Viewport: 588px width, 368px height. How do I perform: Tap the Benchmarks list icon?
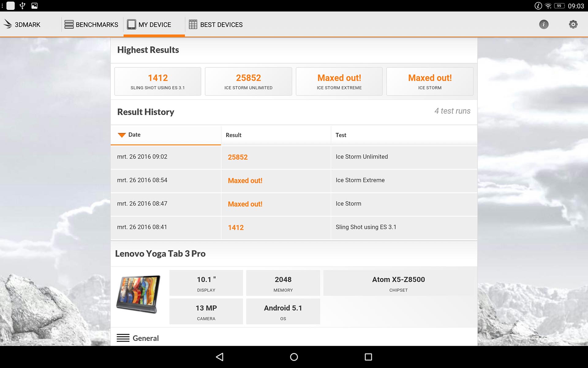click(69, 25)
